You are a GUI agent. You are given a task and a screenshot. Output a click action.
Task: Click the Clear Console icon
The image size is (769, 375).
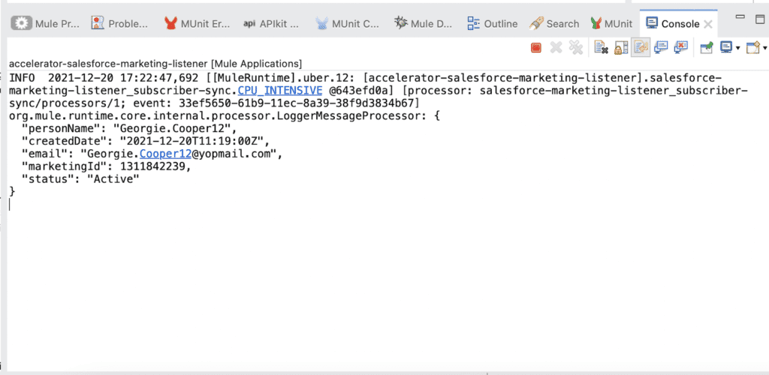601,48
